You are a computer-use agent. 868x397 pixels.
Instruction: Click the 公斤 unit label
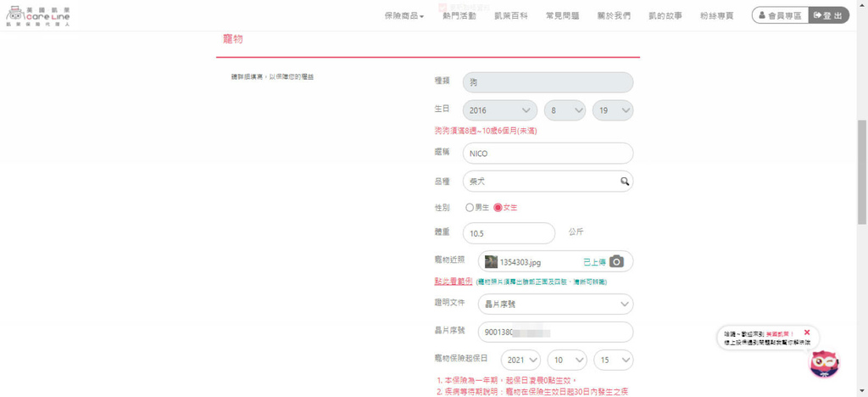point(576,232)
